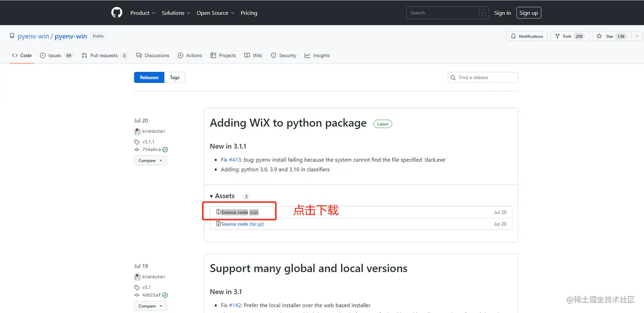Switch to the Code tab
Screen dimensions: 644x313
tap(22, 55)
